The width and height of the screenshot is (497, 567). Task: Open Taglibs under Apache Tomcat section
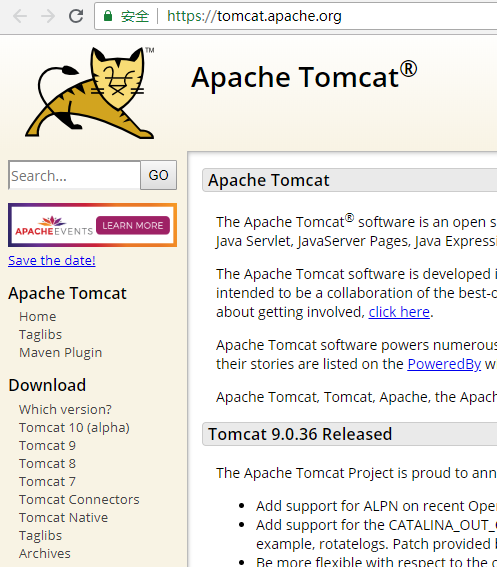(41, 334)
